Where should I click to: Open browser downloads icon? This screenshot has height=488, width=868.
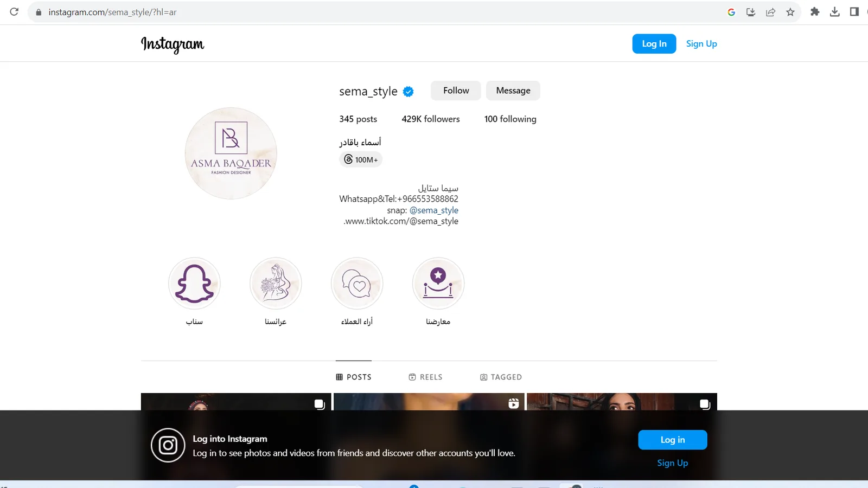point(835,12)
